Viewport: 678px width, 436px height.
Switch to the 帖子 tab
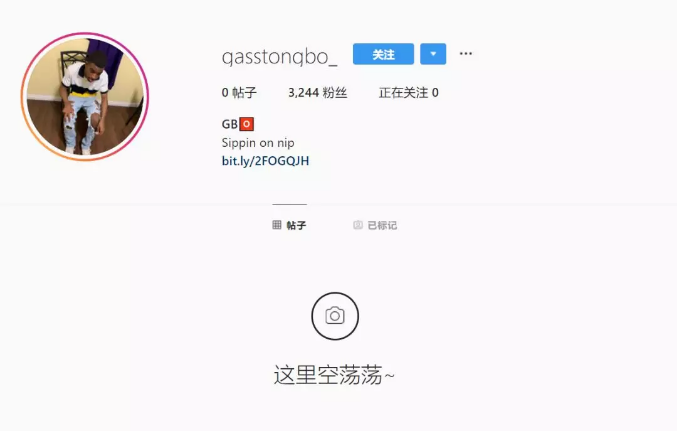289,225
